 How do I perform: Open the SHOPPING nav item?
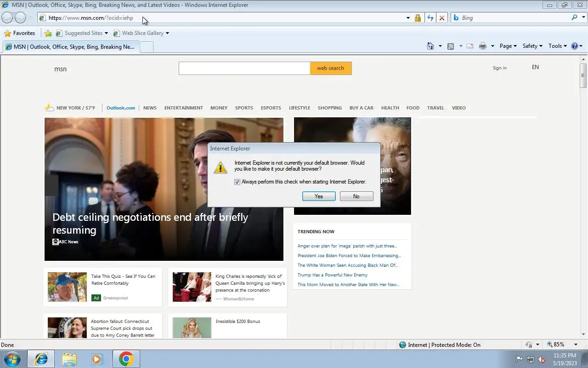(330, 108)
